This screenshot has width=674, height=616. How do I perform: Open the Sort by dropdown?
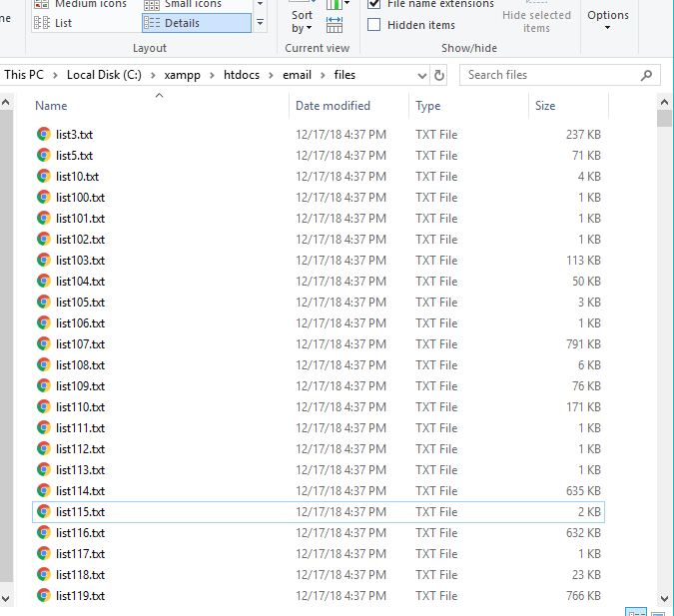302,22
